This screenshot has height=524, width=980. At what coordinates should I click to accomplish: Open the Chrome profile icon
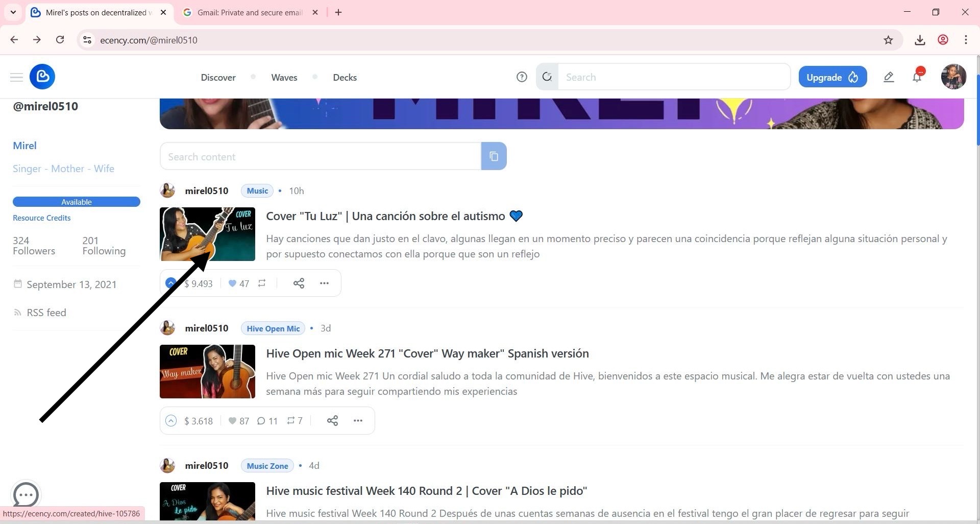(x=943, y=40)
